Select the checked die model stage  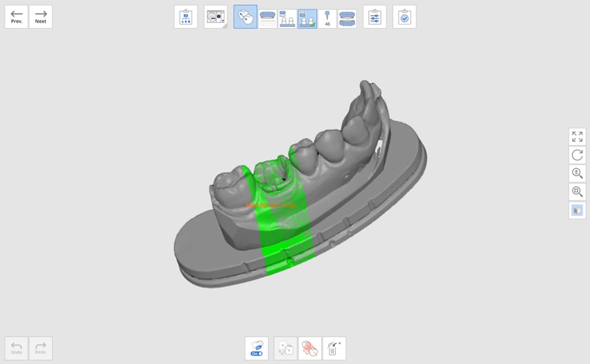[307, 19]
